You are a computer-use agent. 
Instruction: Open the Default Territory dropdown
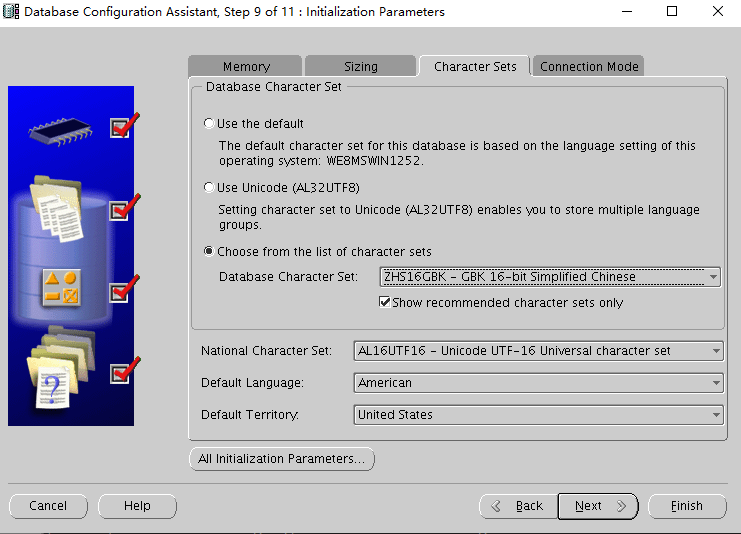[x=538, y=415]
